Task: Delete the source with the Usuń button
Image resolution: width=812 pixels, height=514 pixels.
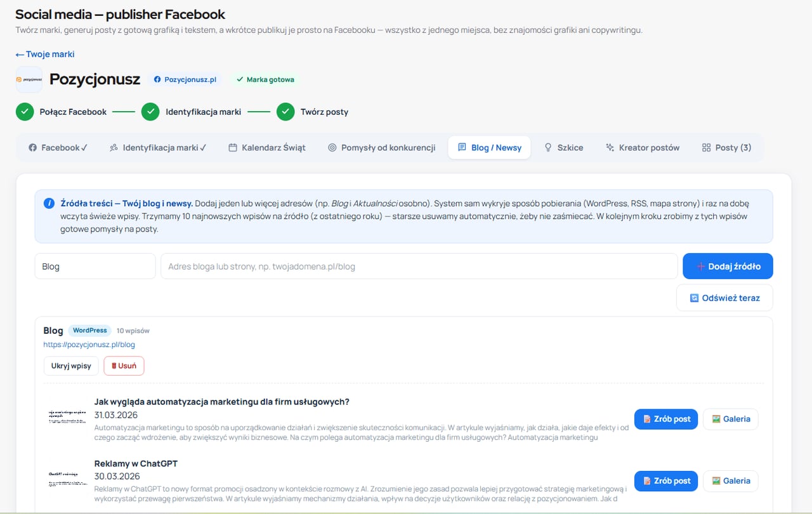Action: (124, 366)
